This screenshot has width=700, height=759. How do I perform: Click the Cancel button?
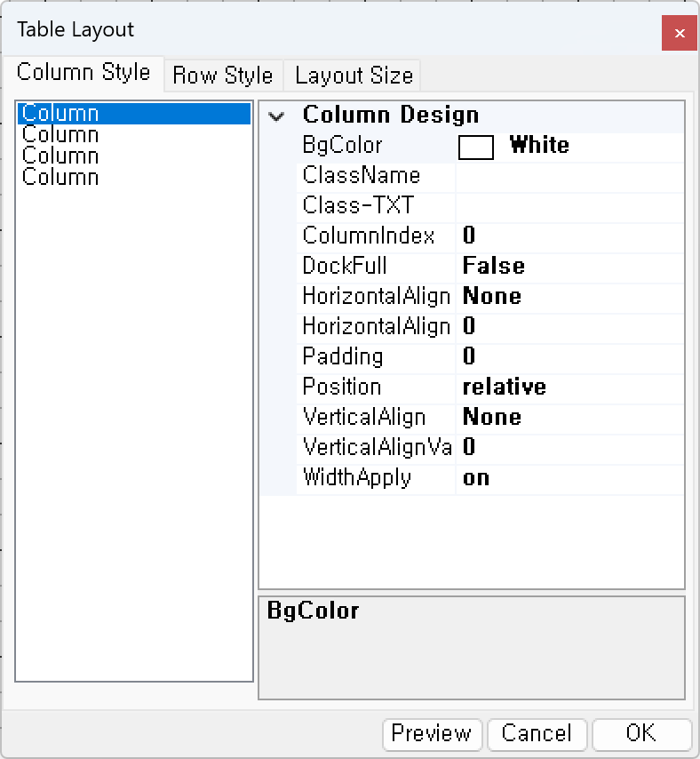pyautogui.click(x=537, y=734)
